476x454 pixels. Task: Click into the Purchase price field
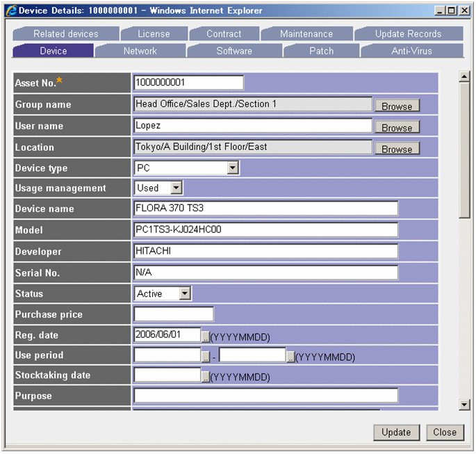174,314
